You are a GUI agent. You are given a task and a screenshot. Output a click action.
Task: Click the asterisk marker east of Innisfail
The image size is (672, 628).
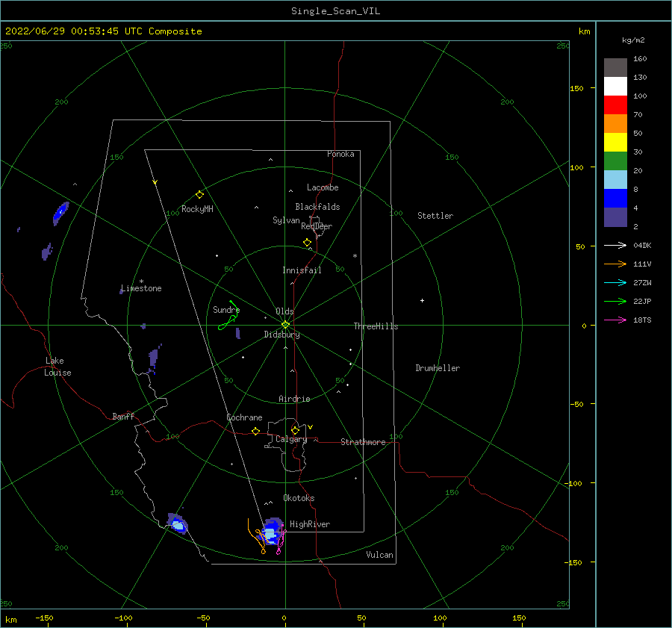(x=355, y=256)
